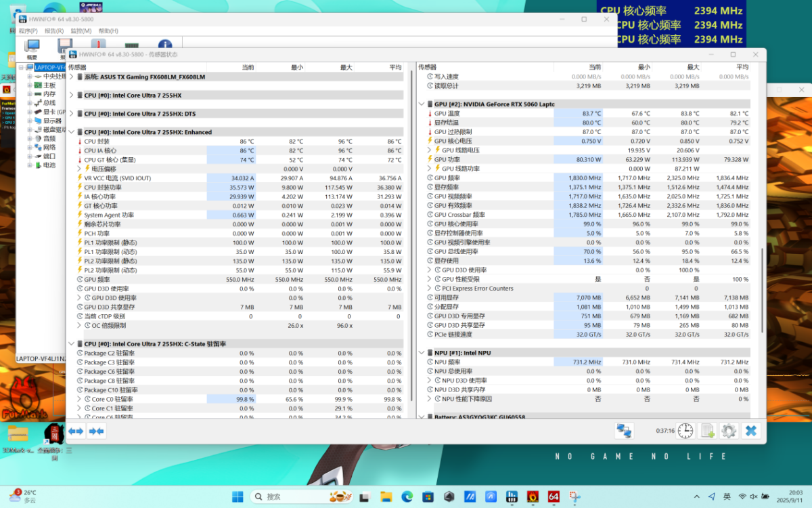Close sensors with the blue X icon
812x508 pixels.
click(x=750, y=431)
